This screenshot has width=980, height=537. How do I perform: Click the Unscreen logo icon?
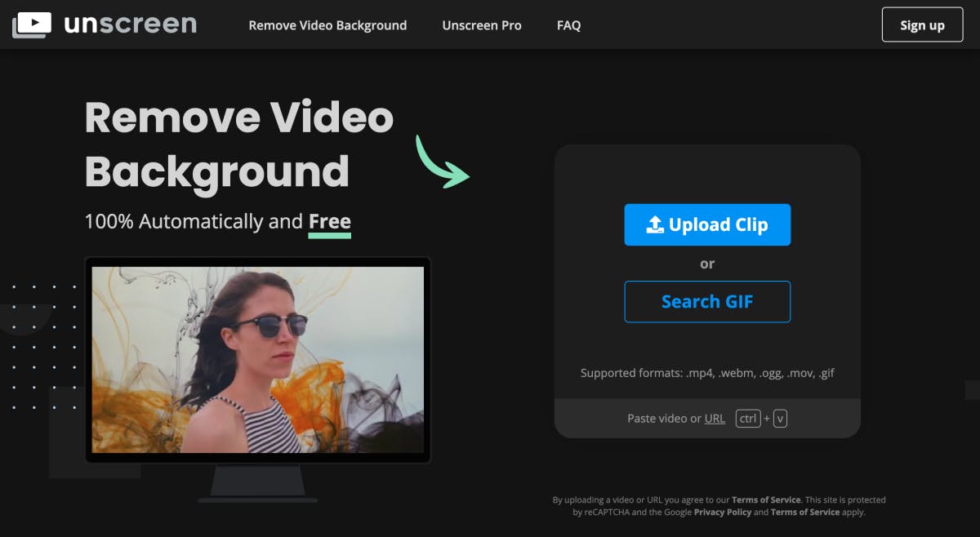32,25
